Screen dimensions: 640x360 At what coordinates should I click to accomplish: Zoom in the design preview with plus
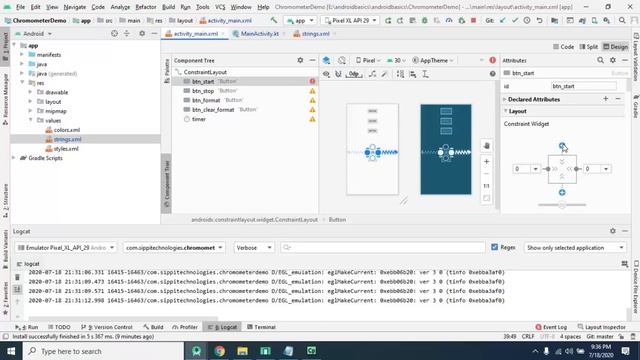click(487, 162)
